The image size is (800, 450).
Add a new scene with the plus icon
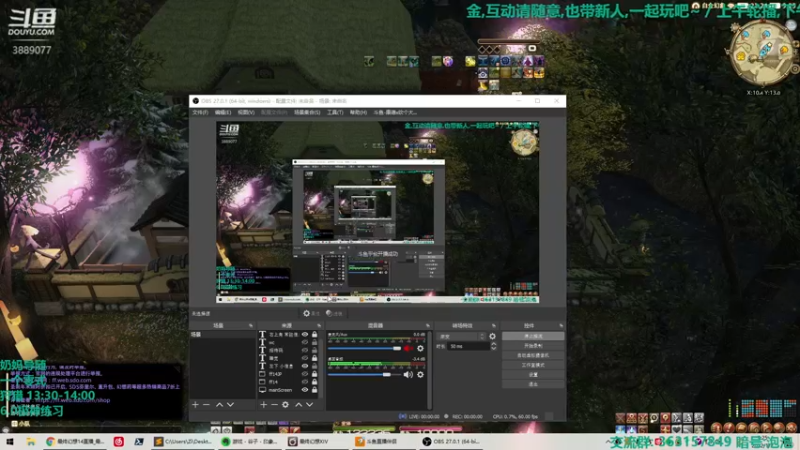[x=195, y=405]
